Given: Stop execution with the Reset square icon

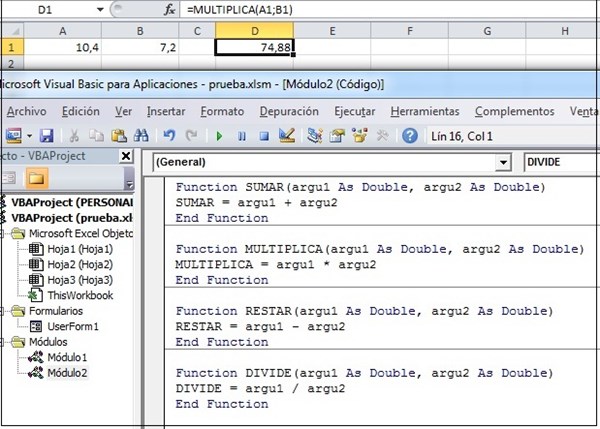Looking at the screenshot, I should pos(264,135).
